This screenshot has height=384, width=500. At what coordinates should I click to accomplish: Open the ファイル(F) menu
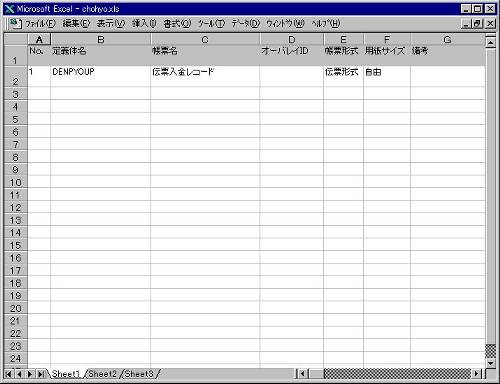coord(40,24)
